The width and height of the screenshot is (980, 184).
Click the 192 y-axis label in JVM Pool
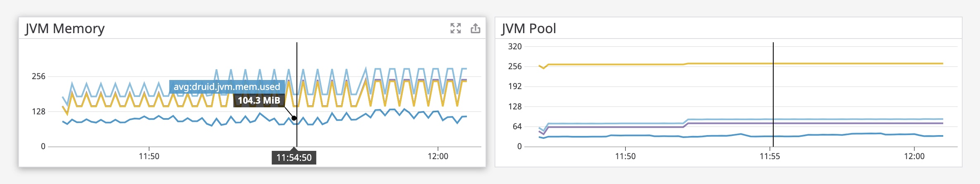(x=515, y=86)
